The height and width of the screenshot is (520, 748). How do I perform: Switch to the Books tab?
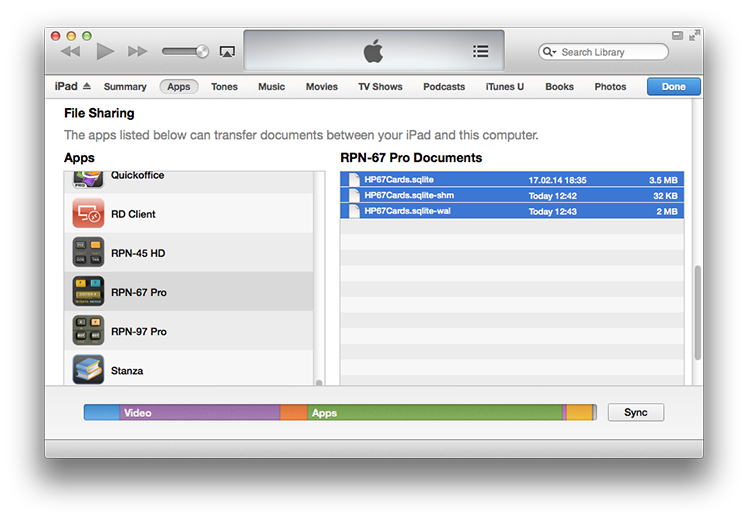point(559,87)
